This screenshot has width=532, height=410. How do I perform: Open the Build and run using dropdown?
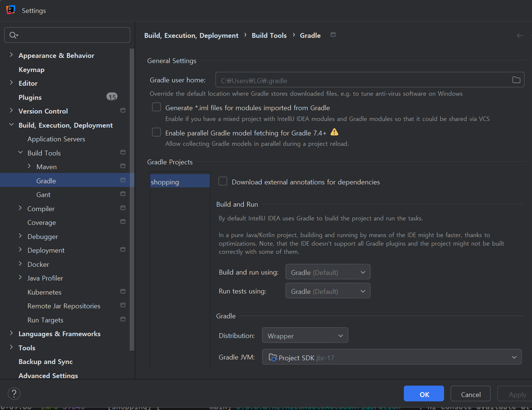pyautogui.click(x=328, y=272)
